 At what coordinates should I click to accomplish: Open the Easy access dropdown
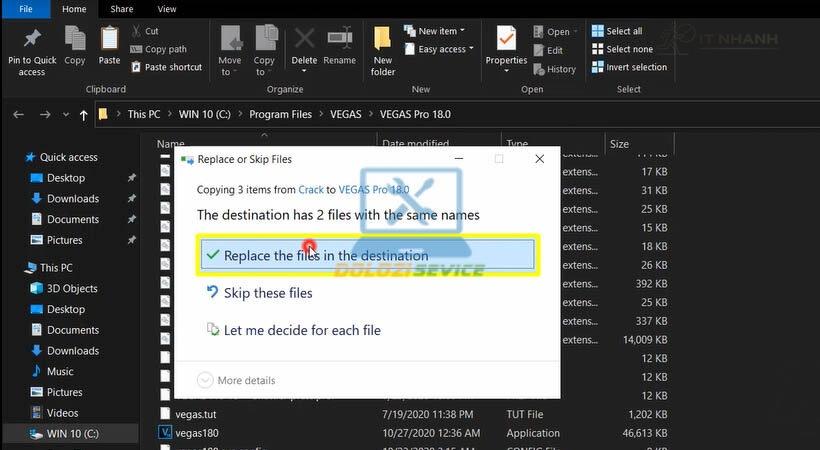[440, 49]
